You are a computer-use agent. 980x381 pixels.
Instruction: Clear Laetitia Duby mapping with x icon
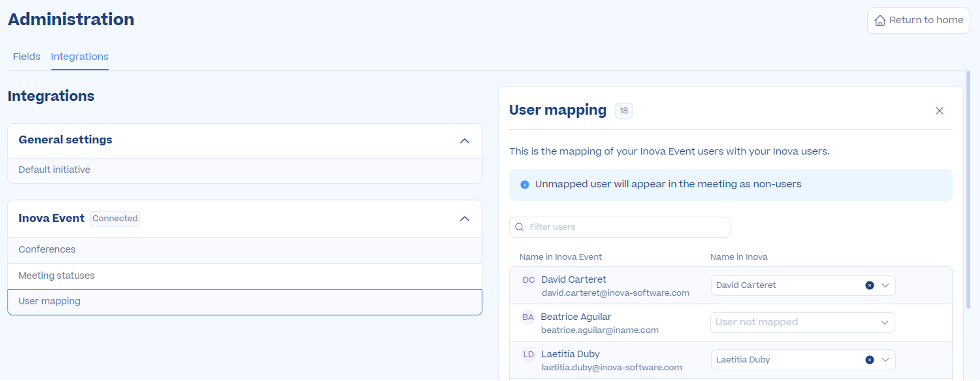tap(870, 360)
